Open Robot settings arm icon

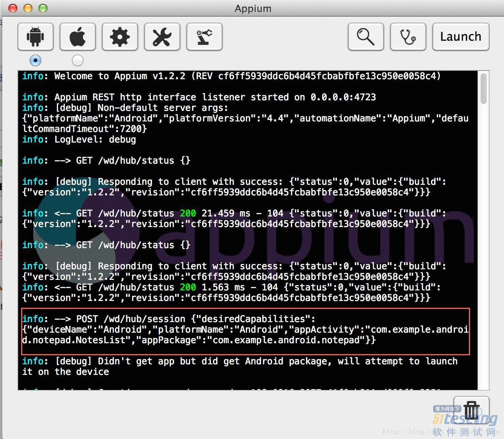coord(204,37)
